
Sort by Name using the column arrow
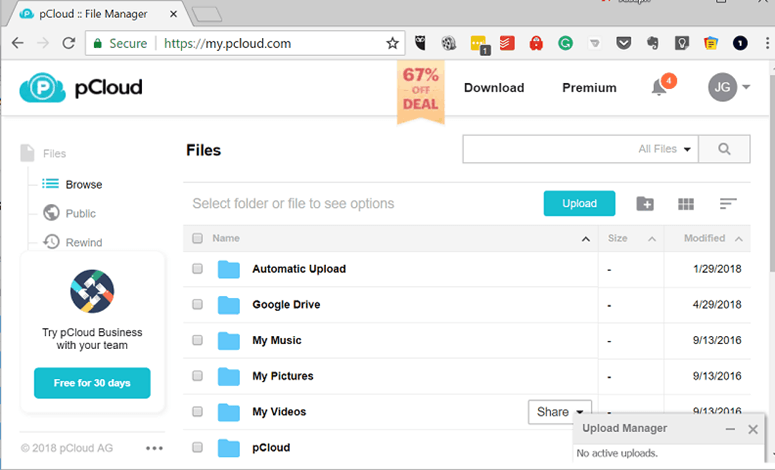click(x=586, y=239)
